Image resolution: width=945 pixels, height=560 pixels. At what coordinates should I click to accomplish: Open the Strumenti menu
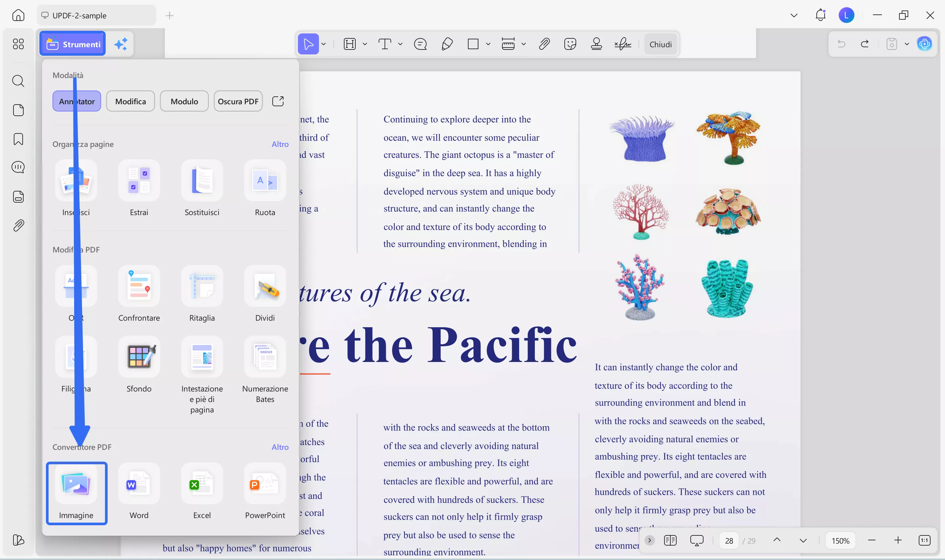tap(72, 44)
